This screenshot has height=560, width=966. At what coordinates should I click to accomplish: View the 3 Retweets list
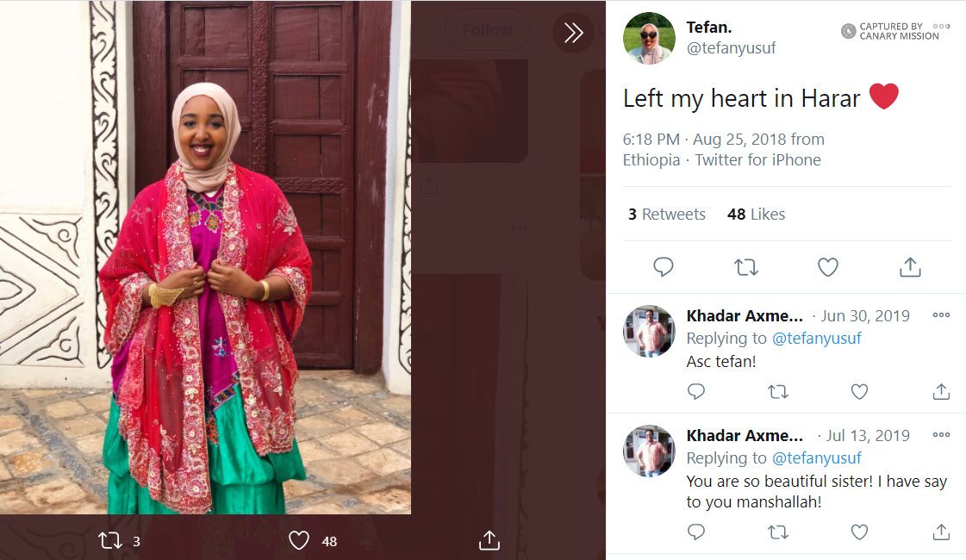pos(666,214)
